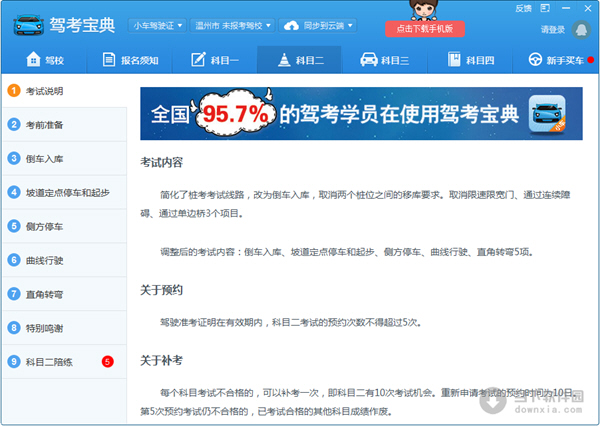Viewport: 600px width, 426px height.
Task: Click the cloud upload sync icon
Action: click(291, 26)
